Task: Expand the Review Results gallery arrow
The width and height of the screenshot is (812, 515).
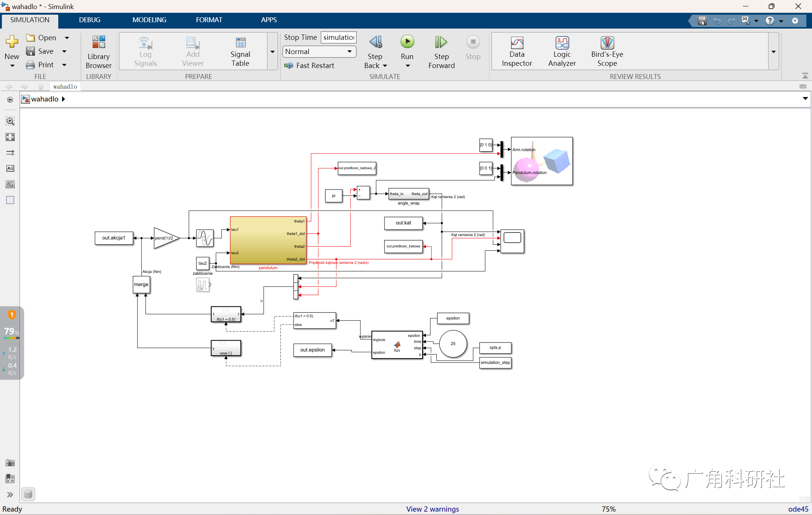Action: click(774, 51)
